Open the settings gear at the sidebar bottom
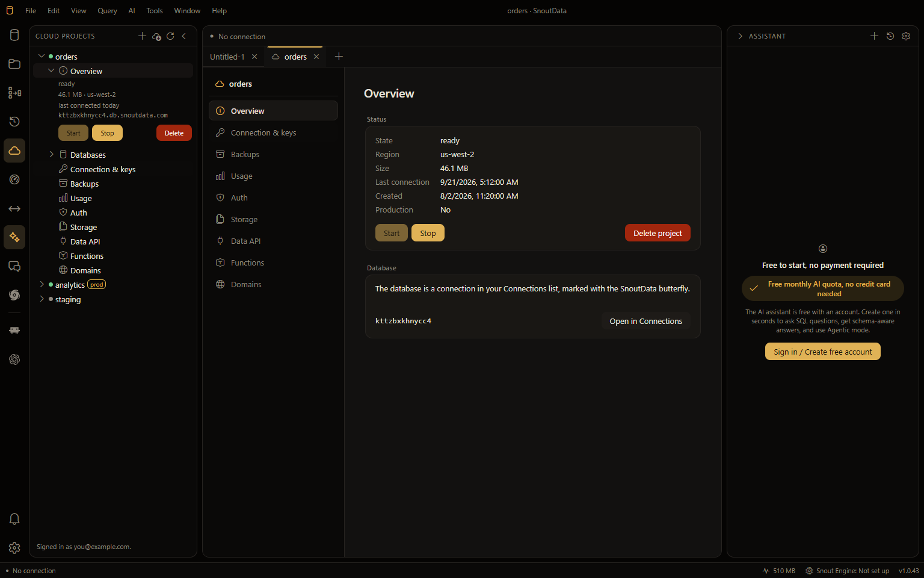Viewport: 924px width, 578px height. click(x=14, y=548)
